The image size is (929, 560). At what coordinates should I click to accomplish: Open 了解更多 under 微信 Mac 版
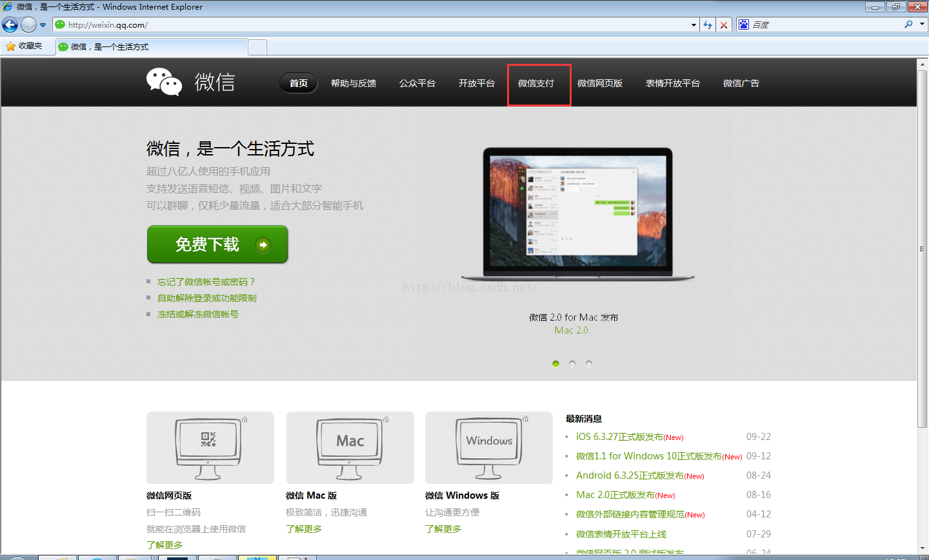click(x=304, y=529)
